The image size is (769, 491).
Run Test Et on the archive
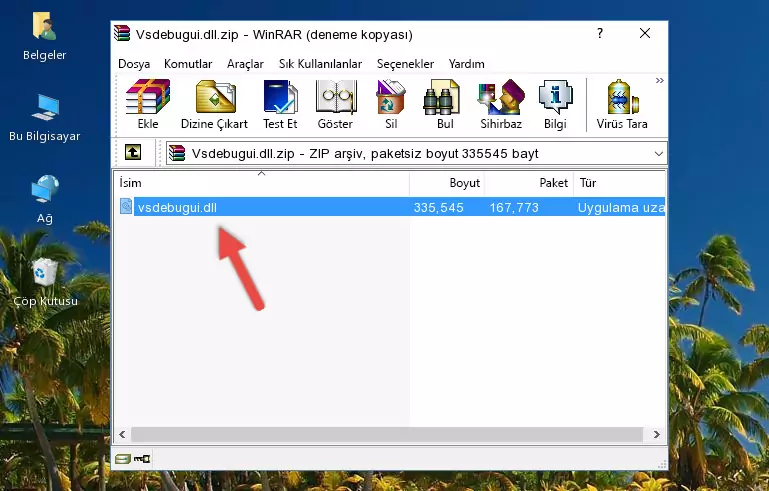coord(280,104)
